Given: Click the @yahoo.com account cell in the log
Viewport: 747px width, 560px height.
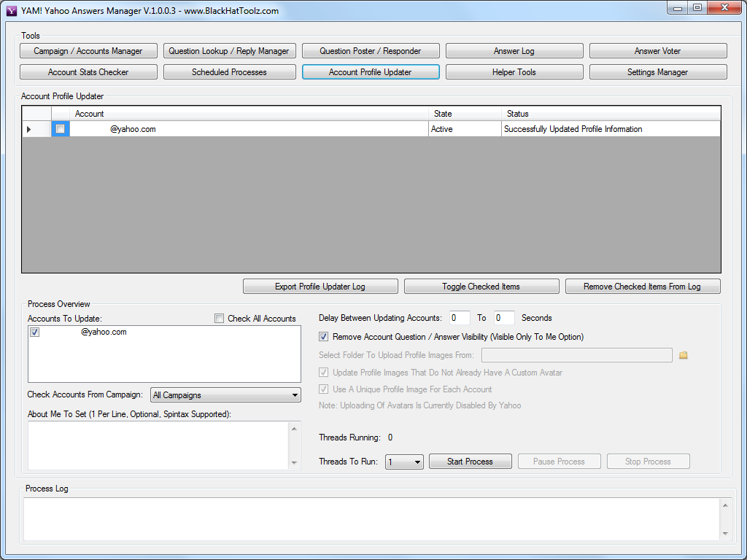Looking at the screenshot, I should [x=249, y=129].
